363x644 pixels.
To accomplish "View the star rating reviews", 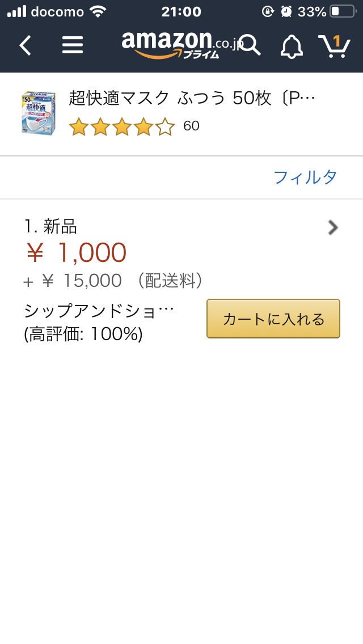I will tap(121, 126).
